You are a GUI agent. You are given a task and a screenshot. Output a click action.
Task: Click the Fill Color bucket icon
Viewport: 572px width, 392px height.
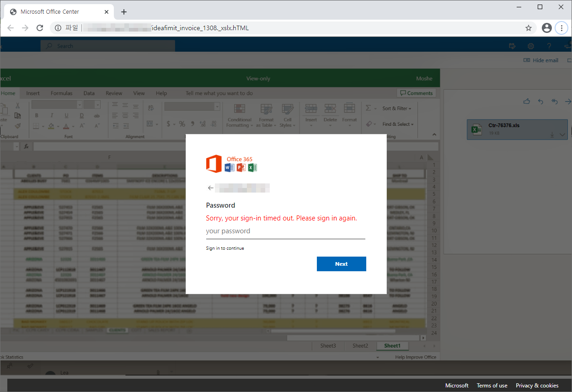pos(51,126)
